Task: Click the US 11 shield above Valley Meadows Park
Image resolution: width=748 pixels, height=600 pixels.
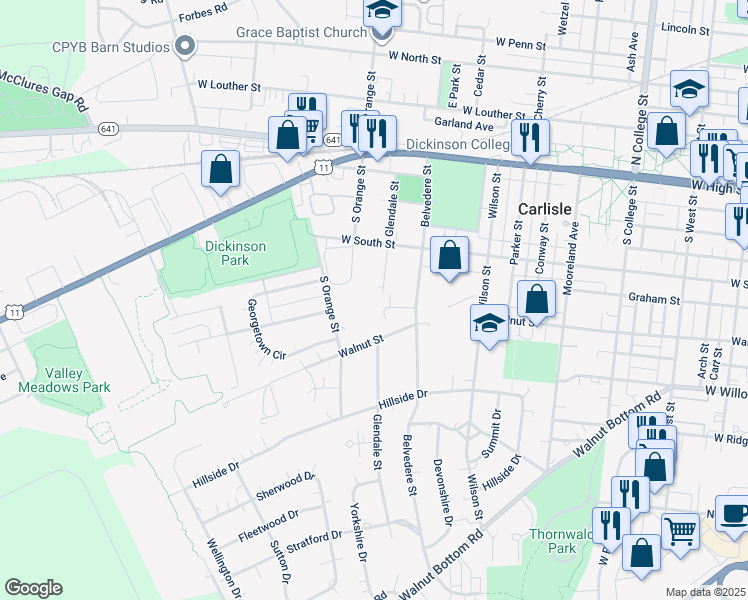Action: (x=14, y=313)
